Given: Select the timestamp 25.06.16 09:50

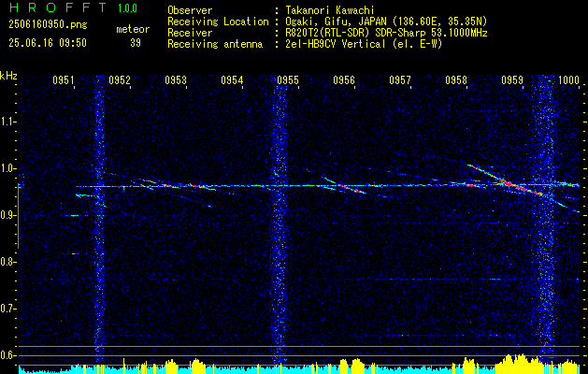Looking at the screenshot, I should (x=48, y=43).
